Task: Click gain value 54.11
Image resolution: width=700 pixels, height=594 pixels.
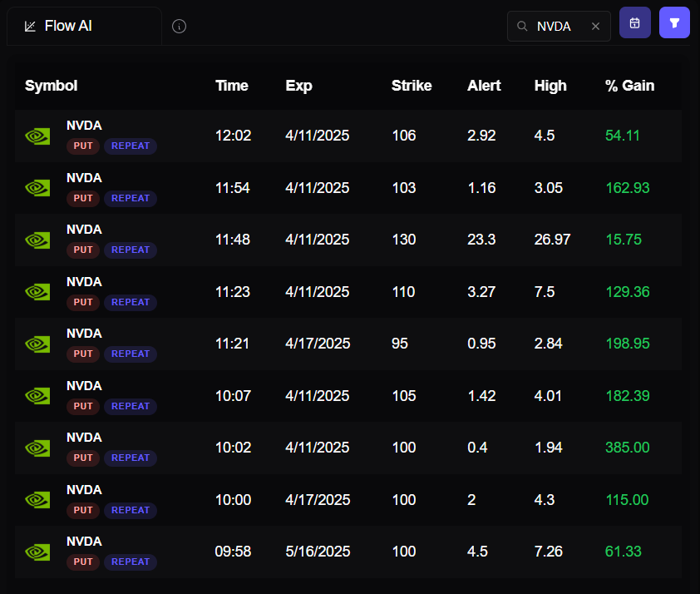Action: (623, 136)
